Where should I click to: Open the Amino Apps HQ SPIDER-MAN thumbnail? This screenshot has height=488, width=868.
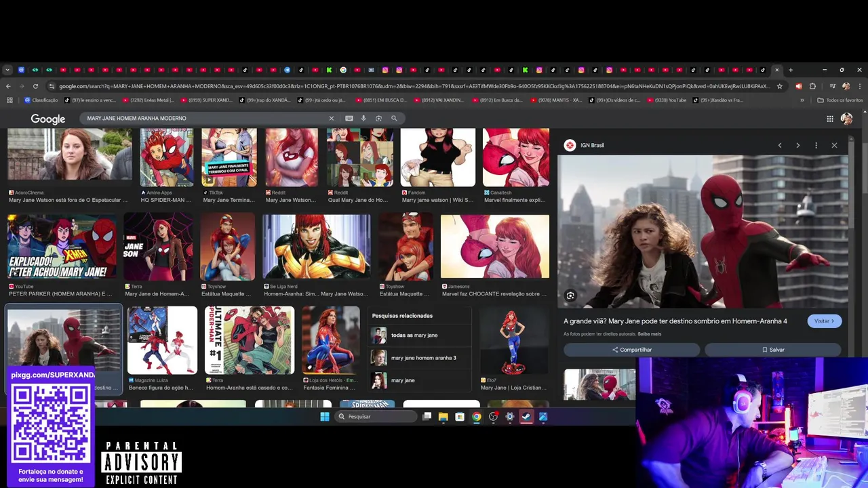(x=167, y=157)
